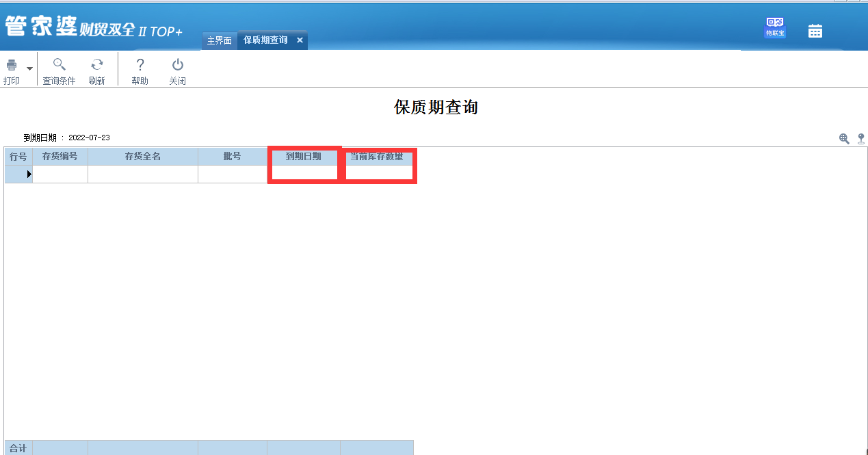This screenshot has height=455, width=868.
Task: Open 查询条件 search filter
Action: coord(60,65)
